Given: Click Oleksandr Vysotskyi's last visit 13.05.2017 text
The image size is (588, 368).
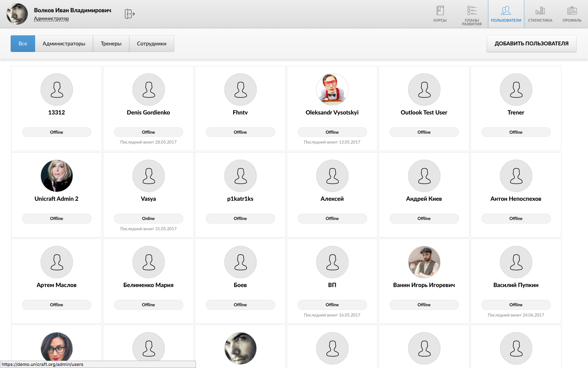Looking at the screenshot, I should click(x=332, y=142).
